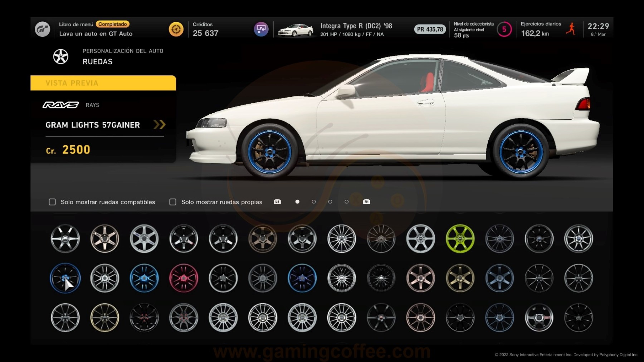The height and width of the screenshot is (362, 644).
Task: Choose the last silver multi-spoke wheel in top row
Action: [579, 238]
